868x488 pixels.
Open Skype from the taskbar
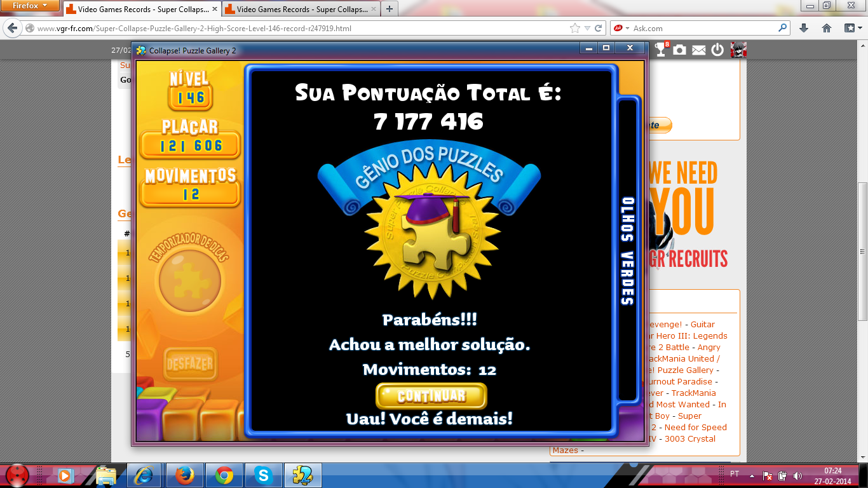click(x=262, y=475)
